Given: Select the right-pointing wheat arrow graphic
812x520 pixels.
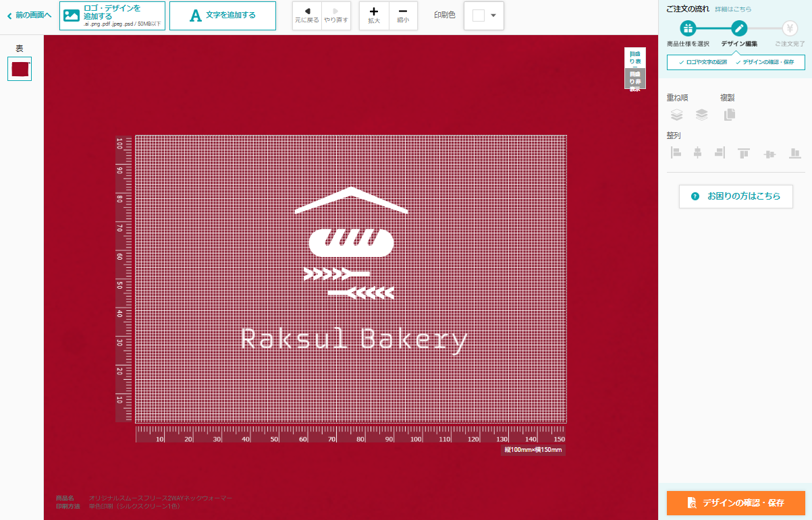Looking at the screenshot, I should point(336,273).
